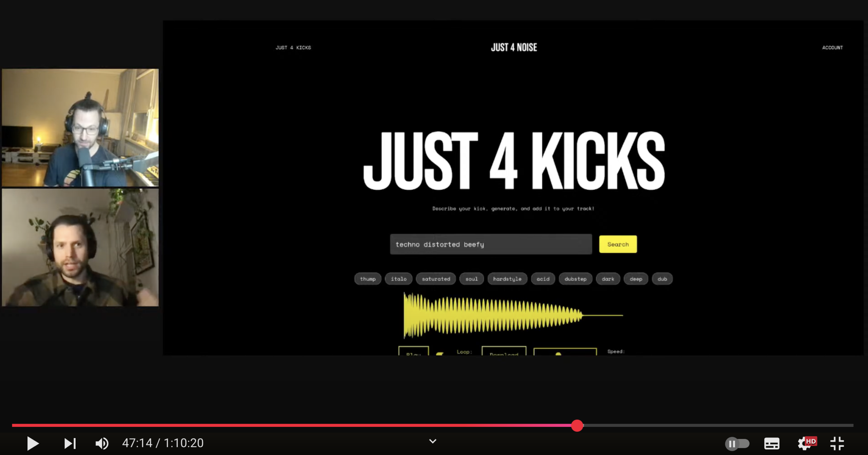Click the Just 4 Noise logo
868x455 pixels.
(x=514, y=48)
